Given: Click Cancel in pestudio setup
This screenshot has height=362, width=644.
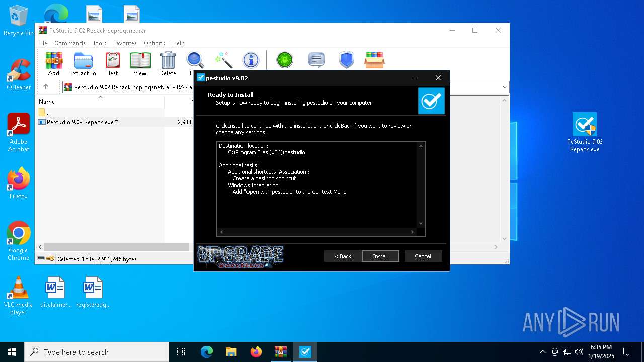Looking at the screenshot, I should [423, 256].
